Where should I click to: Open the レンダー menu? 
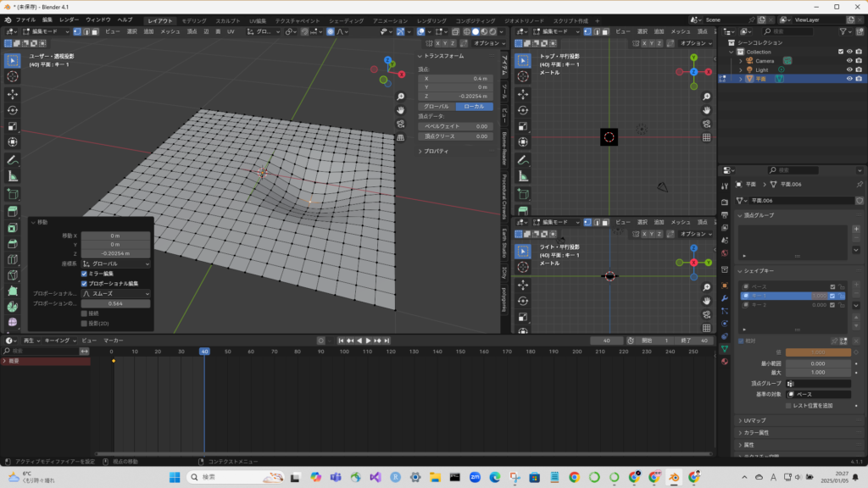point(69,19)
